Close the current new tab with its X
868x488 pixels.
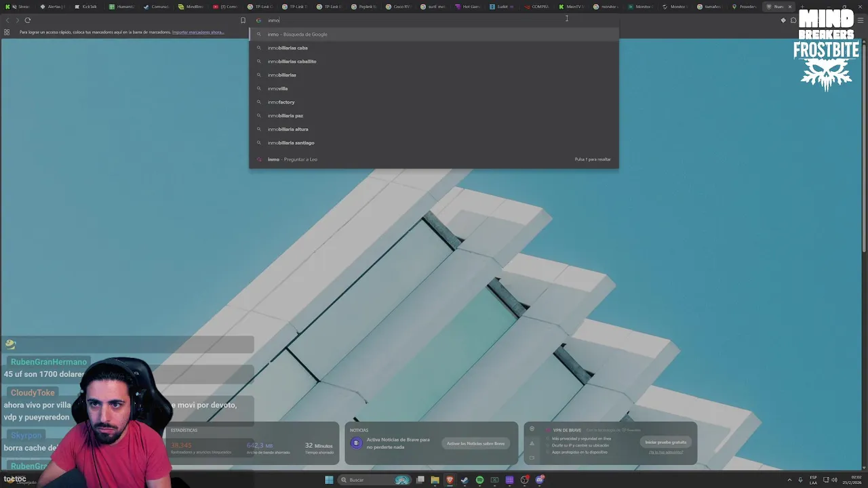789,7
